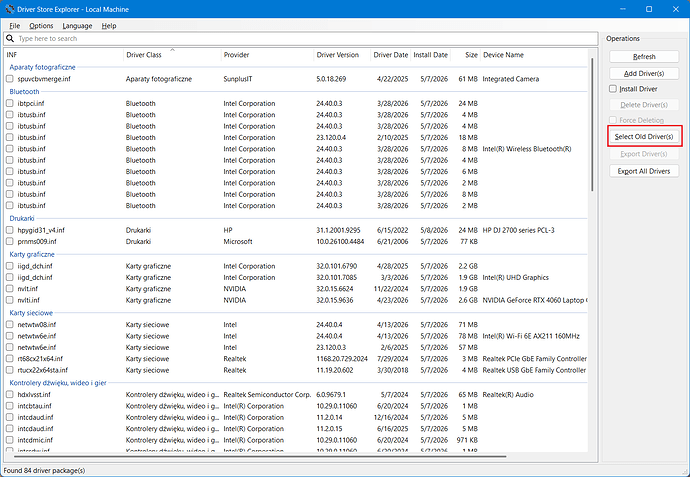Click Select Old Driver(s) button
Image resolution: width=690 pixels, height=477 pixels.
point(644,137)
